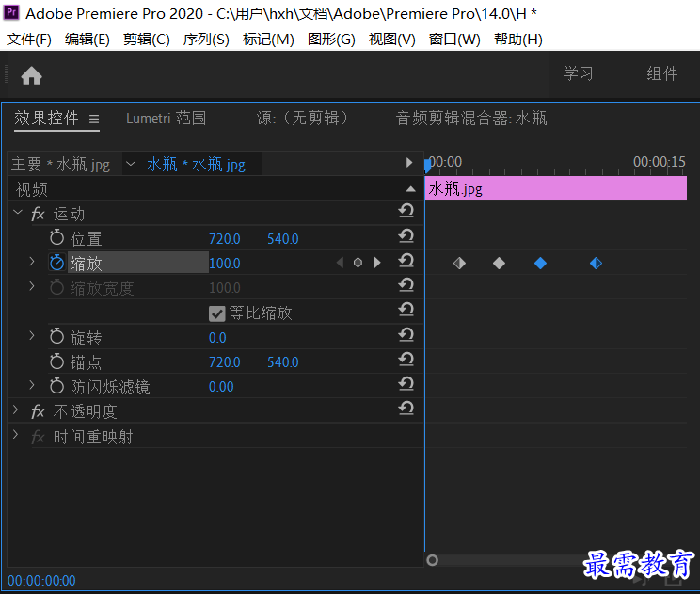
Task: Open the 帮助(H) menu
Action: pyautogui.click(x=517, y=40)
